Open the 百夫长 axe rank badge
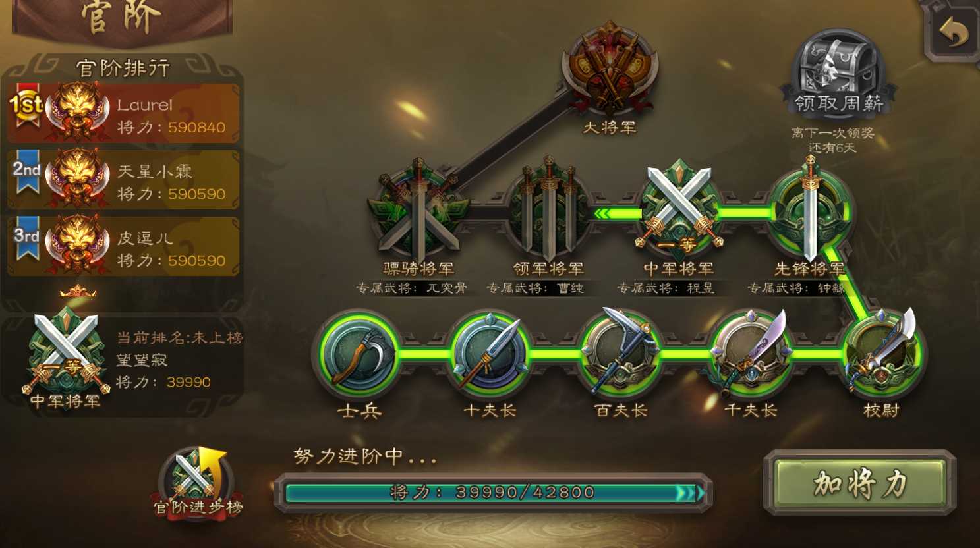The height and width of the screenshot is (548, 980). pyautogui.click(x=620, y=354)
